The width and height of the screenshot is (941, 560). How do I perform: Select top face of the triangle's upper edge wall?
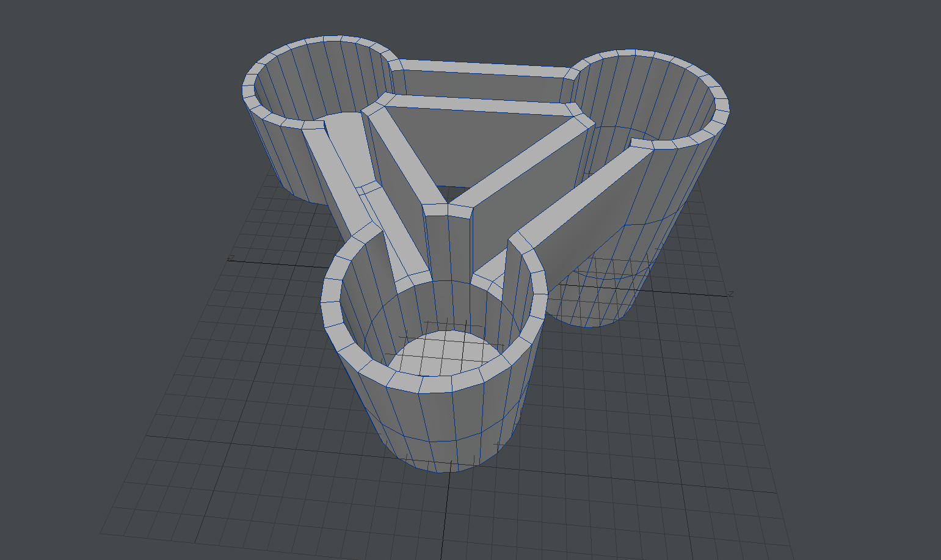[482, 104]
